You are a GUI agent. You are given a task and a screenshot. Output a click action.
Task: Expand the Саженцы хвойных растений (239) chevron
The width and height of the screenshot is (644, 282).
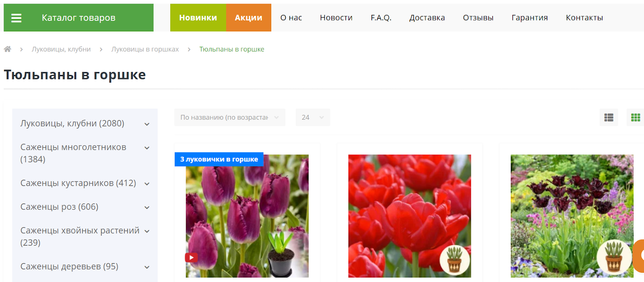point(147,231)
